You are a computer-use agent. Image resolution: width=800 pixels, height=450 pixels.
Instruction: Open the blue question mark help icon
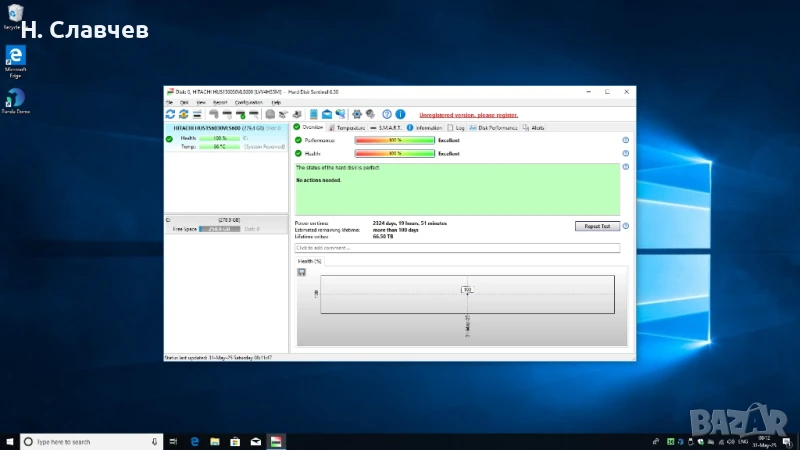click(386, 115)
